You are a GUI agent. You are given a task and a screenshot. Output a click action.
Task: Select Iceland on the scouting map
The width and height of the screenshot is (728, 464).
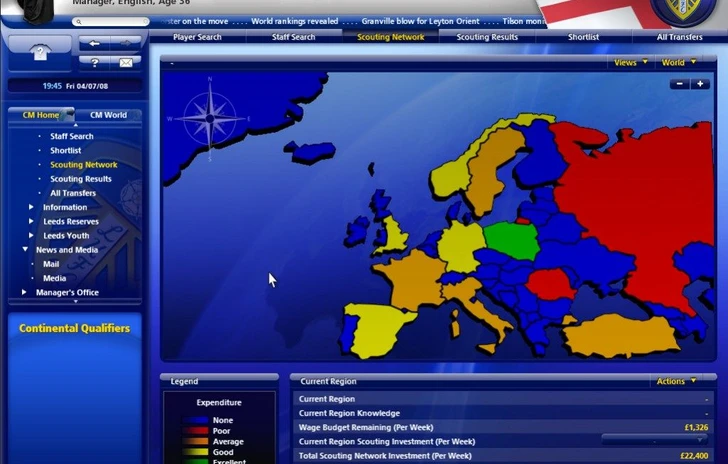310,152
